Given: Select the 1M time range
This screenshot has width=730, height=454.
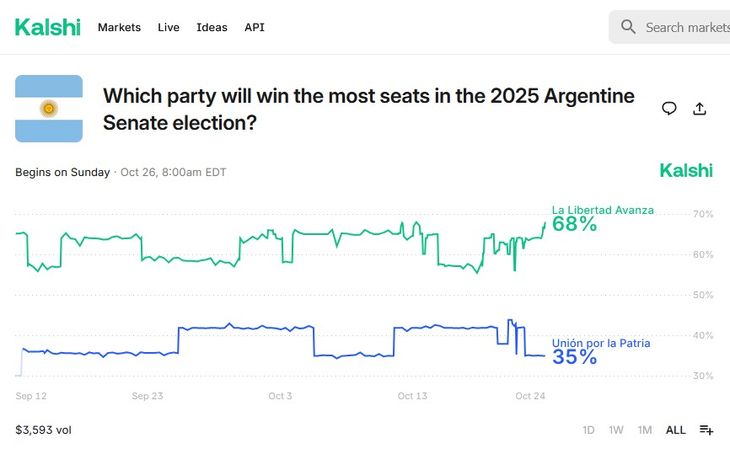Looking at the screenshot, I should (645, 430).
